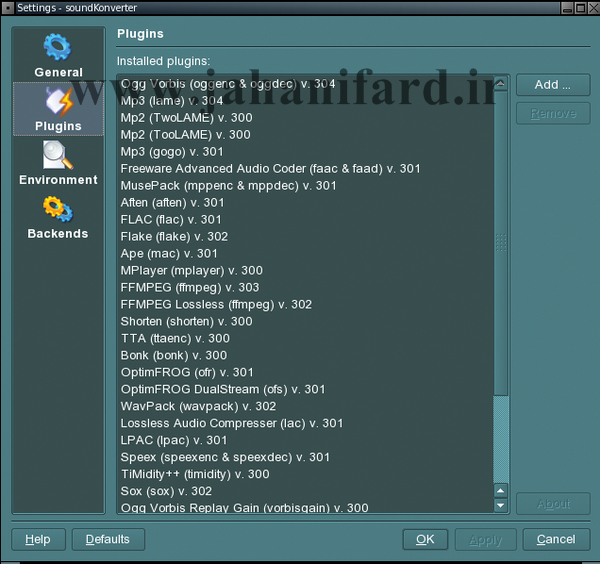This screenshot has height=564, width=600.
Task: Select Mp3 (gogo) v. 301 entry
Action: 171,151
